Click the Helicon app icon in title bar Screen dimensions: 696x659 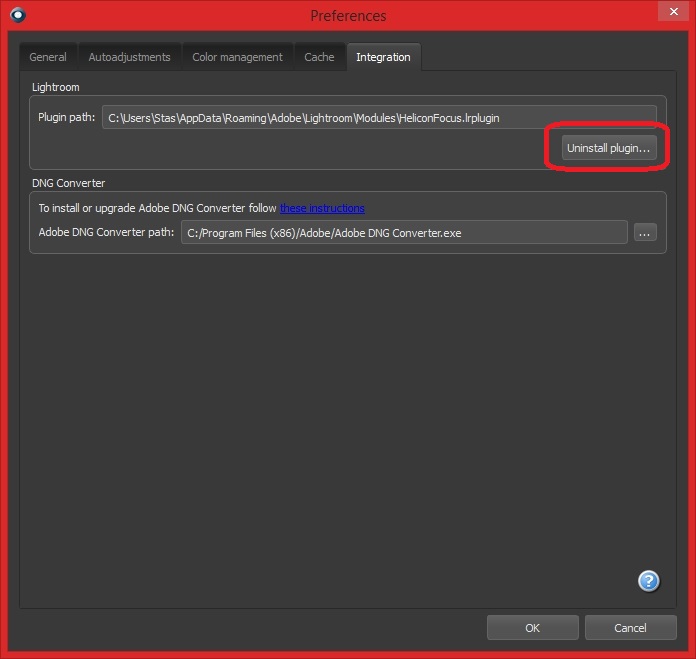pos(18,15)
